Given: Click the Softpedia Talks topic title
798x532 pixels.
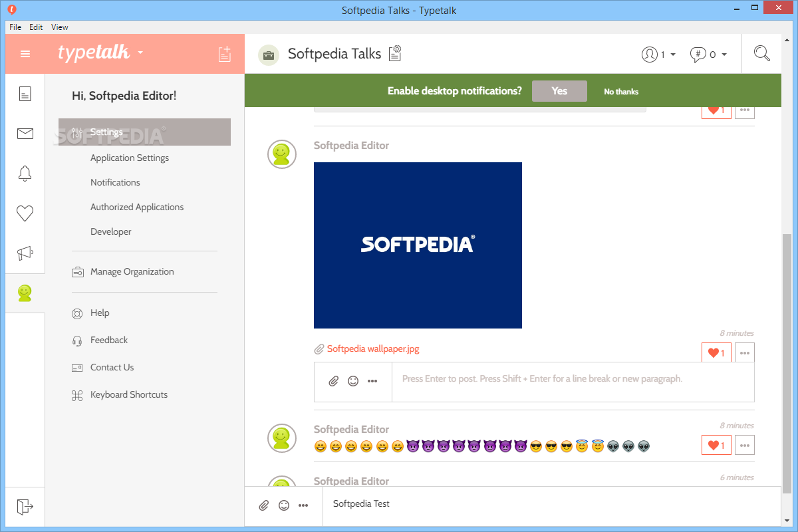Looking at the screenshot, I should point(334,54).
